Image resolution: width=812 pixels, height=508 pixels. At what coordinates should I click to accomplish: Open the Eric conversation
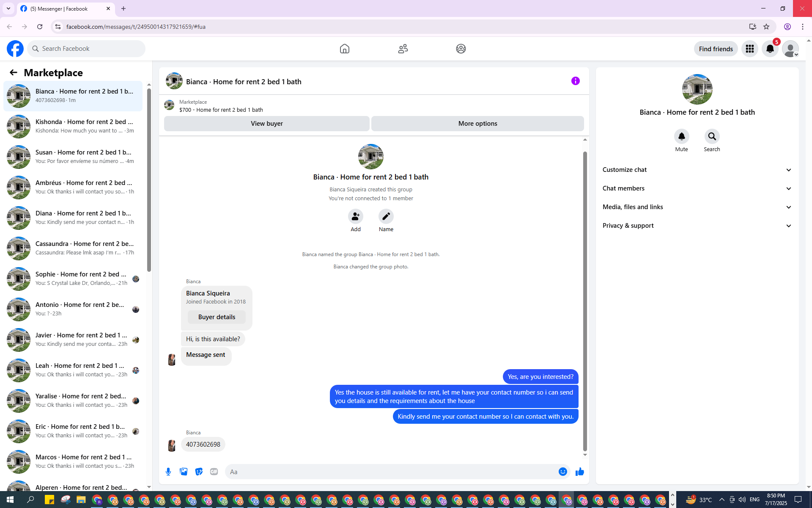click(x=73, y=431)
